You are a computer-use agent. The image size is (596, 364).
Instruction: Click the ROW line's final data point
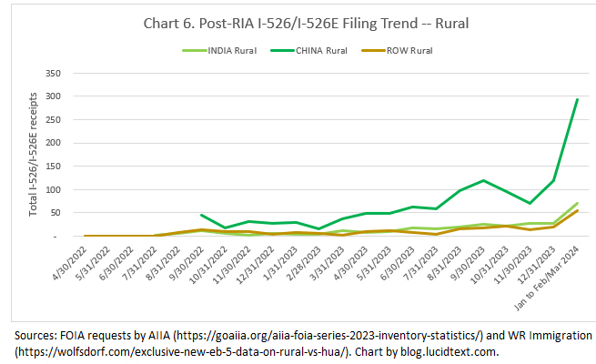tap(578, 211)
